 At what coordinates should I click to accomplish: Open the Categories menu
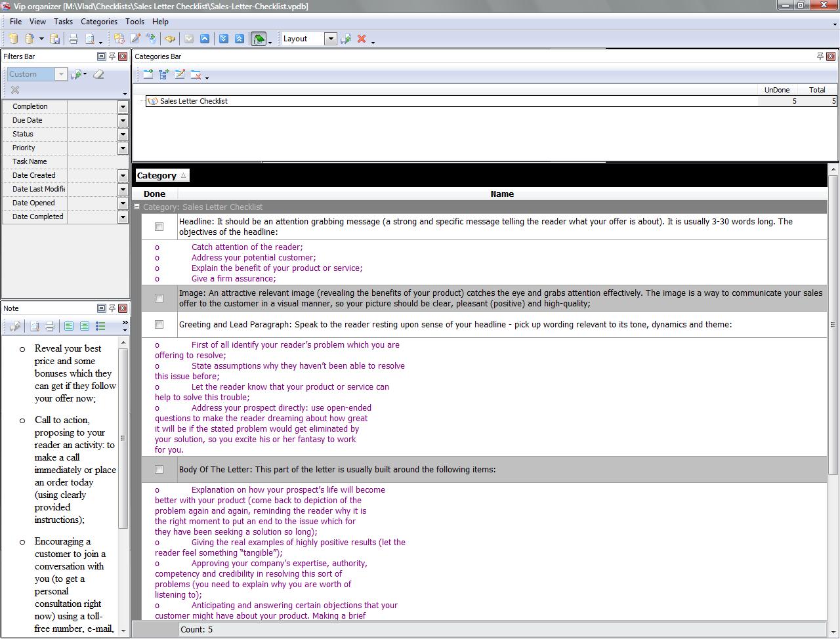pyautogui.click(x=98, y=22)
